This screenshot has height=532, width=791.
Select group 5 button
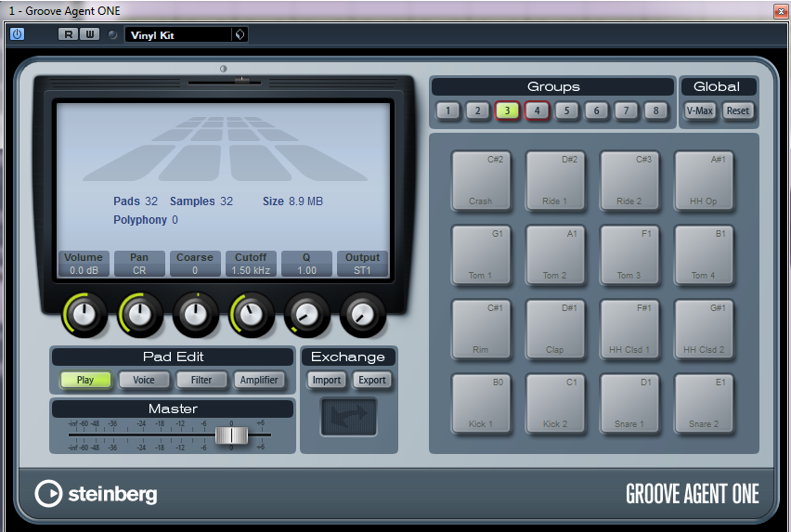point(566,110)
